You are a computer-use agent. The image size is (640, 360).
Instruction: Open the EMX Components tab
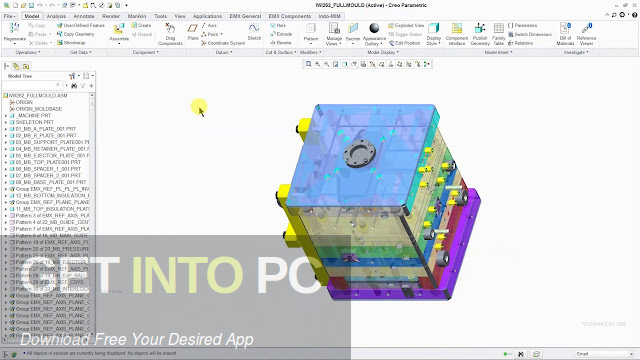(x=289, y=16)
